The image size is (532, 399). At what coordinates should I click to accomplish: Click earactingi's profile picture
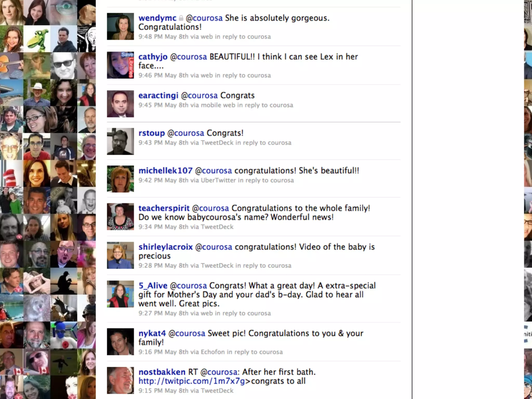pos(120,104)
